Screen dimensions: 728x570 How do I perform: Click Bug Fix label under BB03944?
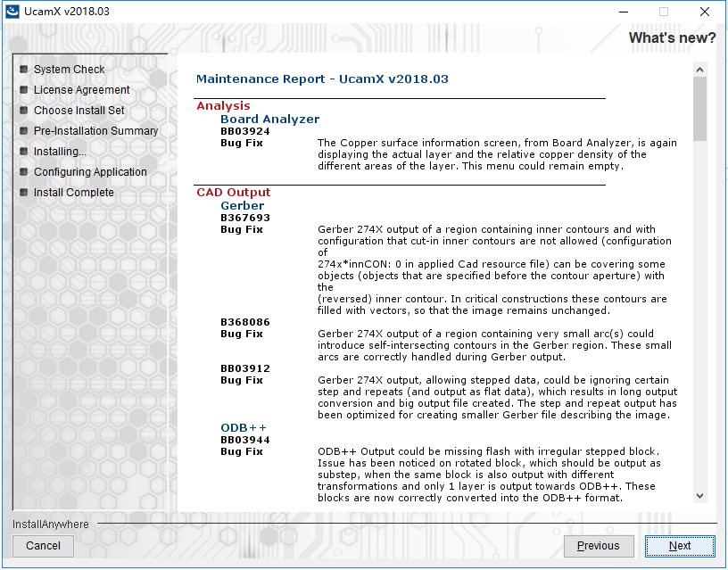(242, 451)
